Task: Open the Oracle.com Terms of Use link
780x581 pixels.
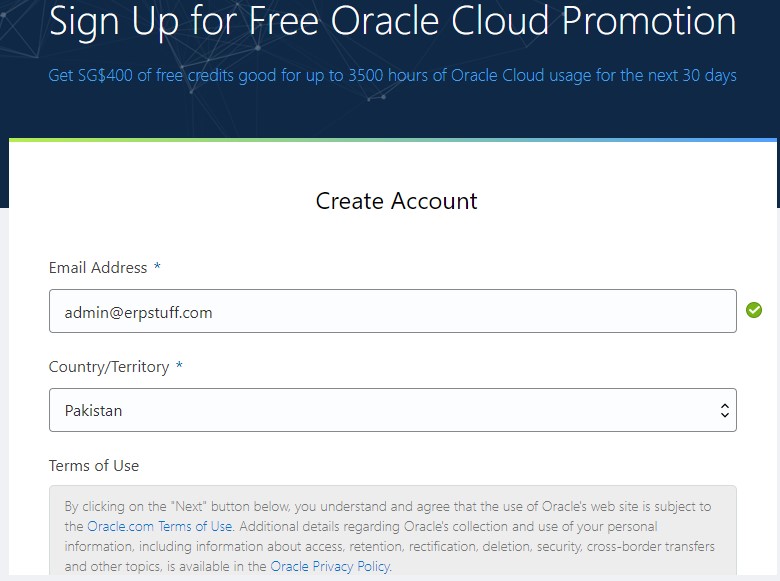Action: pos(159,526)
